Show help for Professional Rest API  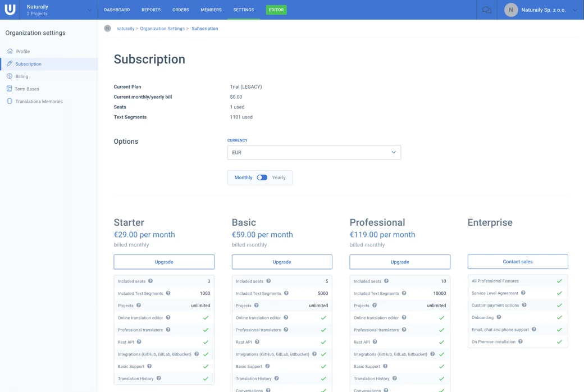pyautogui.click(x=375, y=341)
